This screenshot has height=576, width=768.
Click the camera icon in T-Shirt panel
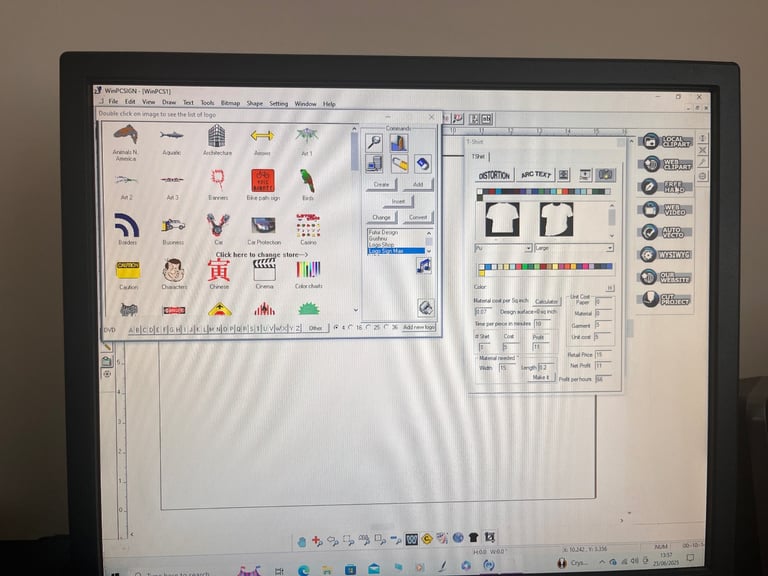(605, 174)
